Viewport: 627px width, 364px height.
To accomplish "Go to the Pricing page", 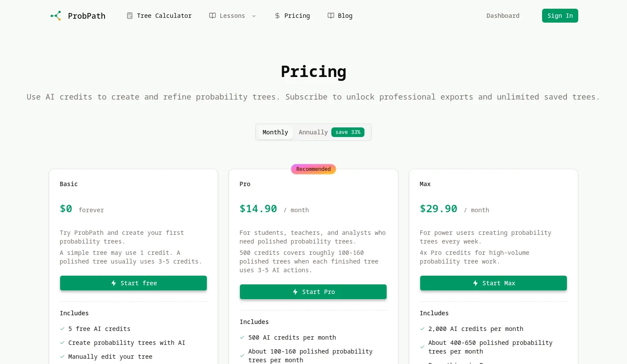I will [292, 16].
